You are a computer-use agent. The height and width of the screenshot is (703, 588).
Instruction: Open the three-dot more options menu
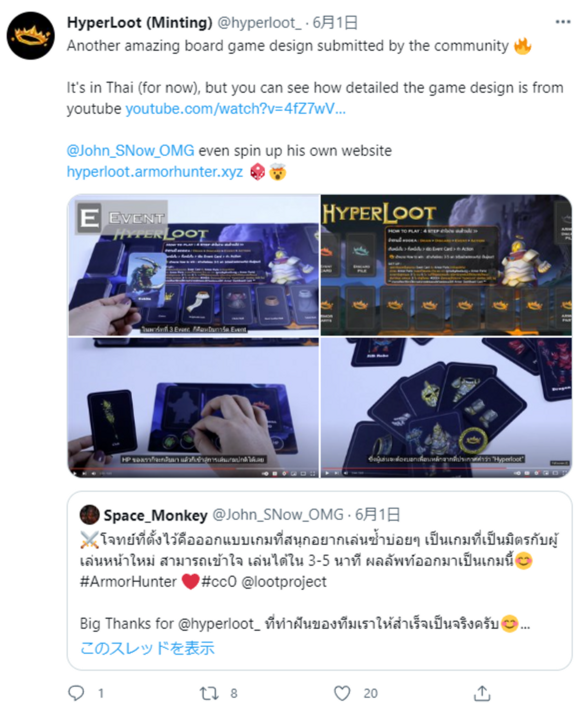[563, 22]
